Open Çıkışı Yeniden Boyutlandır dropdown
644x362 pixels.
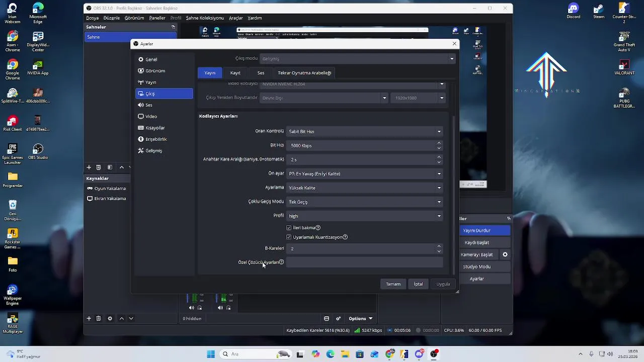(x=324, y=98)
